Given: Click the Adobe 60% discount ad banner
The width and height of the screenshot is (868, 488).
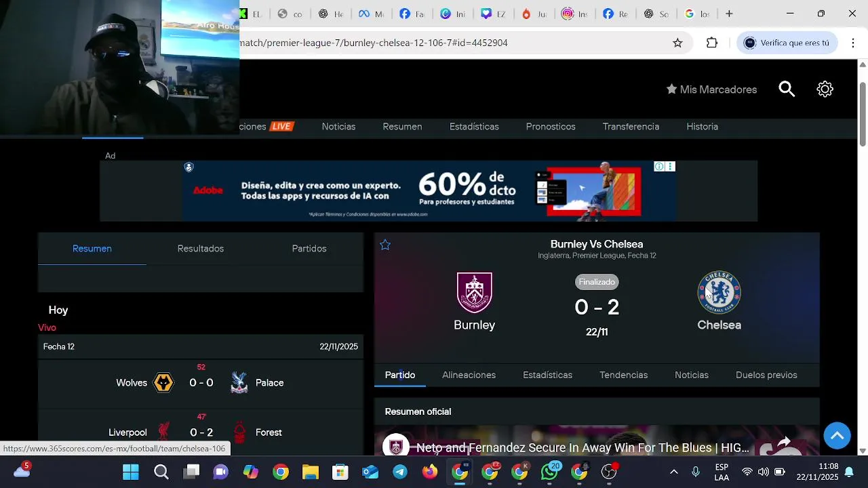Looking at the screenshot, I should tap(429, 191).
